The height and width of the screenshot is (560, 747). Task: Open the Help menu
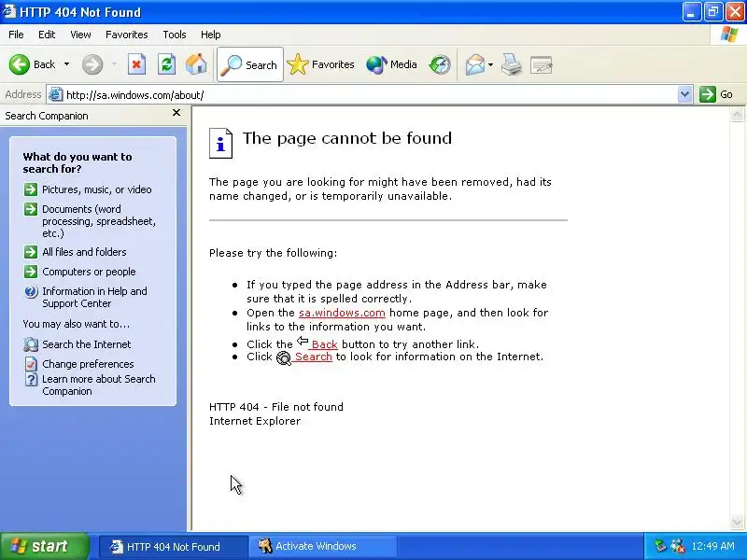click(211, 35)
